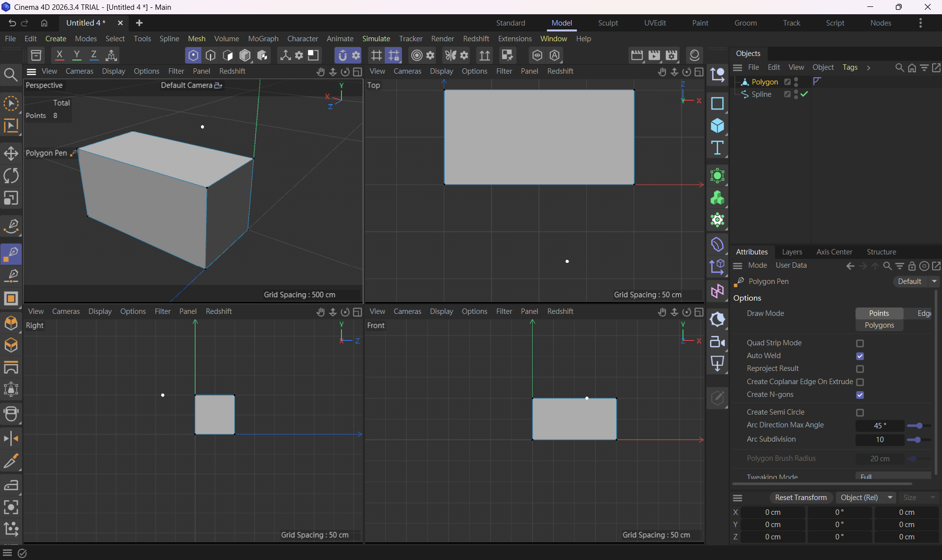Set Draw Mode to Points
The height and width of the screenshot is (560, 942).
[x=879, y=313]
